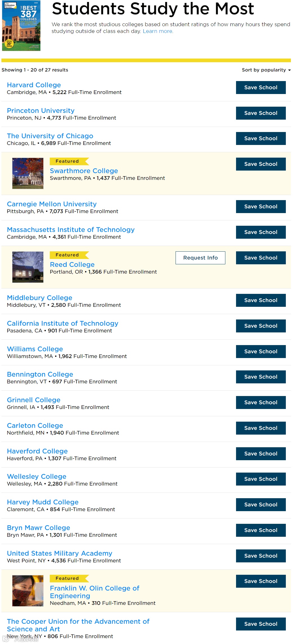This screenshot has width=294, height=644.
Task: Save The University of Chicago school
Action: (x=261, y=138)
